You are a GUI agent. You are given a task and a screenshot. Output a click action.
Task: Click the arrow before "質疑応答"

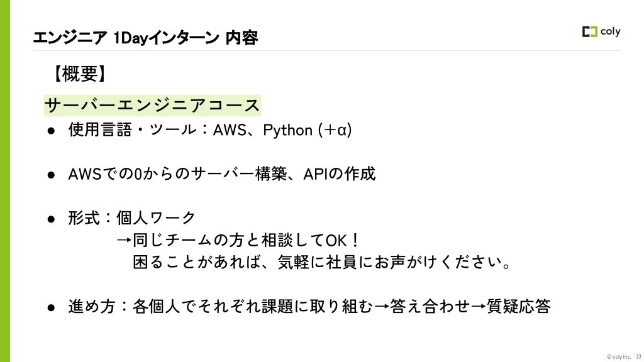pos(478,307)
